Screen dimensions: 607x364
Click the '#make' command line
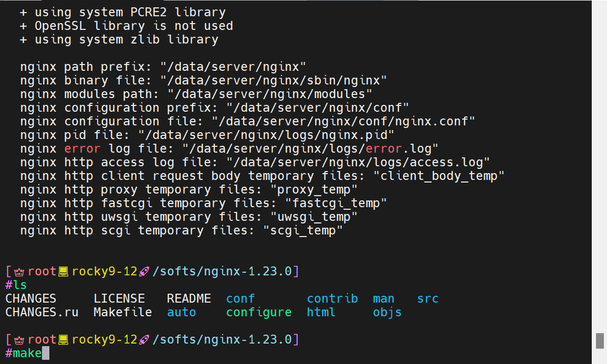[23, 353]
